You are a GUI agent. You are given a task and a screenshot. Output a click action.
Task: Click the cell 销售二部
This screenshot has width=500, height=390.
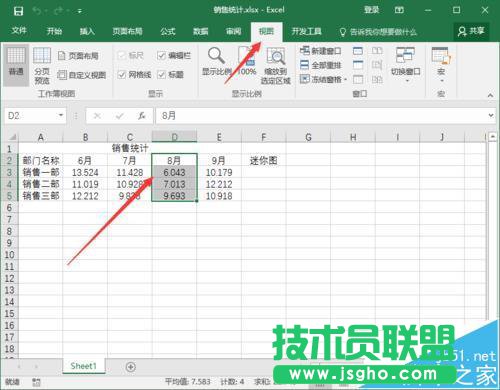tap(41, 184)
